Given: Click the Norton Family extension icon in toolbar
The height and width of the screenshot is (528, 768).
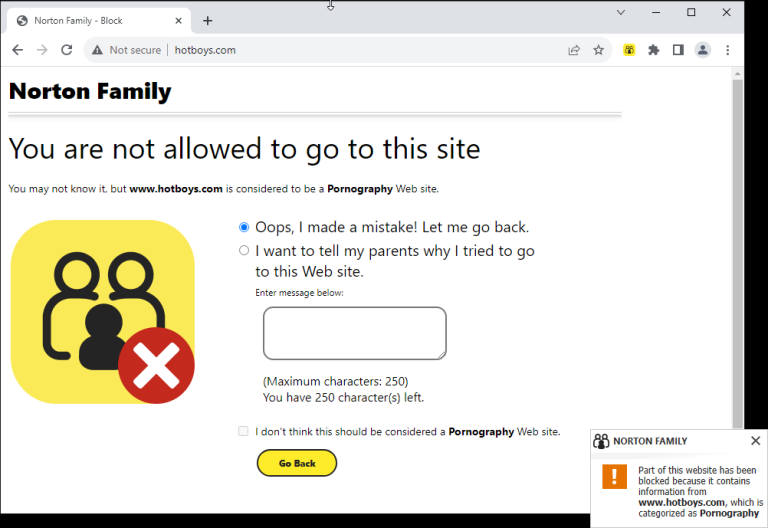Looking at the screenshot, I should coord(629,50).
